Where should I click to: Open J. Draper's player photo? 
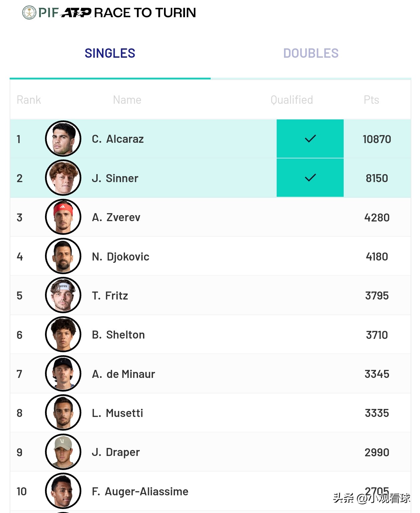63,452
